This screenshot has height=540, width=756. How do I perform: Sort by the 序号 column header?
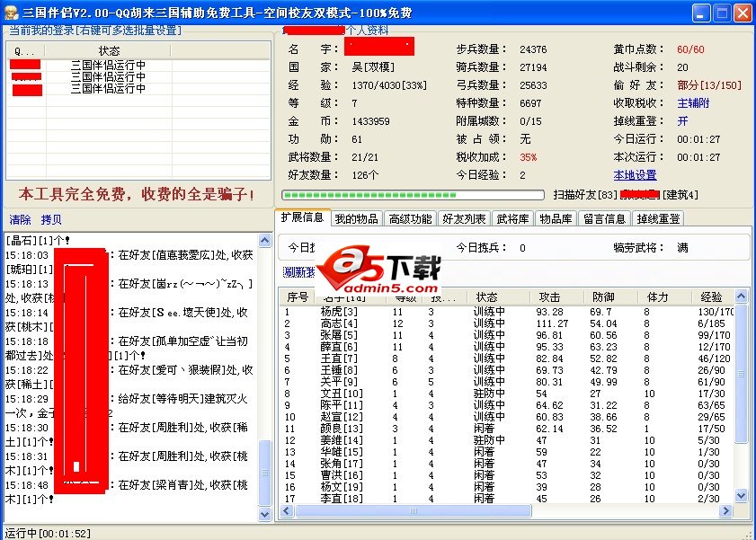pos(297,297)
